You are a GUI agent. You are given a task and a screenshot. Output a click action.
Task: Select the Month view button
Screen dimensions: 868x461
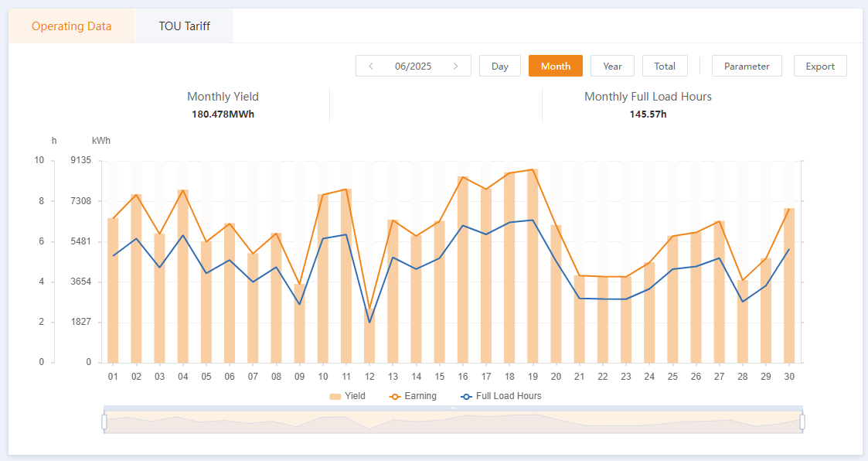(x=556, y=67)
